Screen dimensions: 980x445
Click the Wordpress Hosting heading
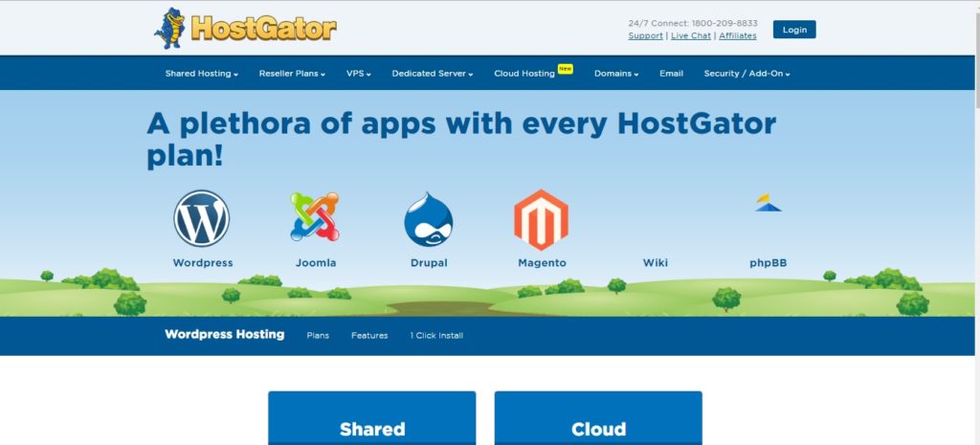pyautogui.click(x=224, y=334)
